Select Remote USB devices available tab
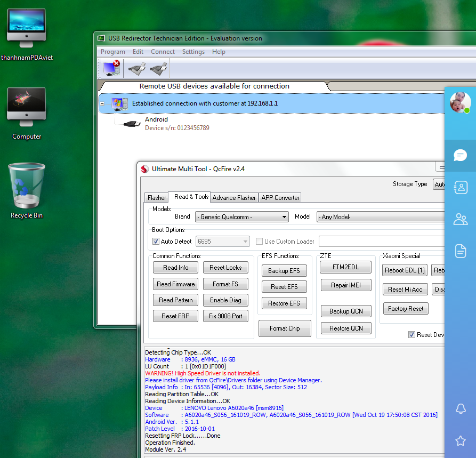Viewport: 476px width, 458px height. coord(214,86)
